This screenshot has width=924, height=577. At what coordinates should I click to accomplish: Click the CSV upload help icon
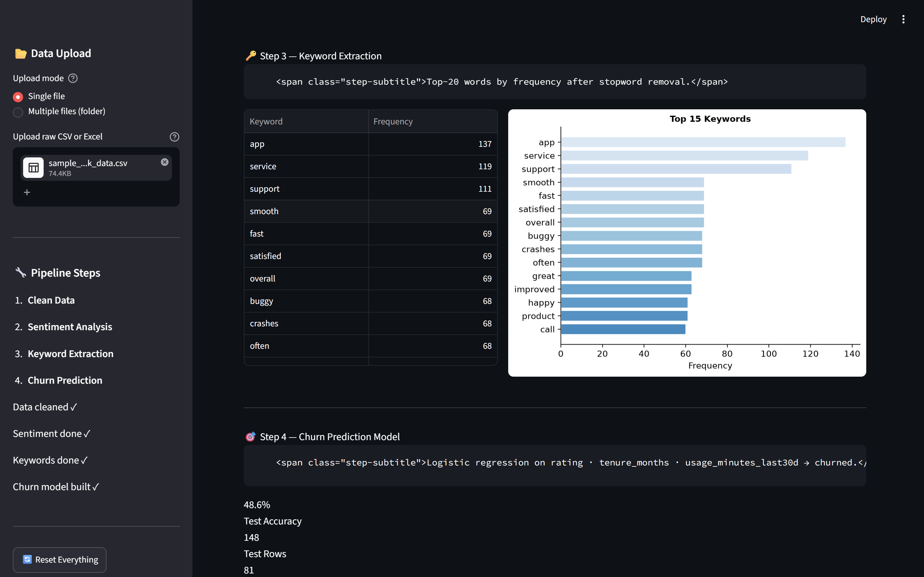(x=175, y=137)
